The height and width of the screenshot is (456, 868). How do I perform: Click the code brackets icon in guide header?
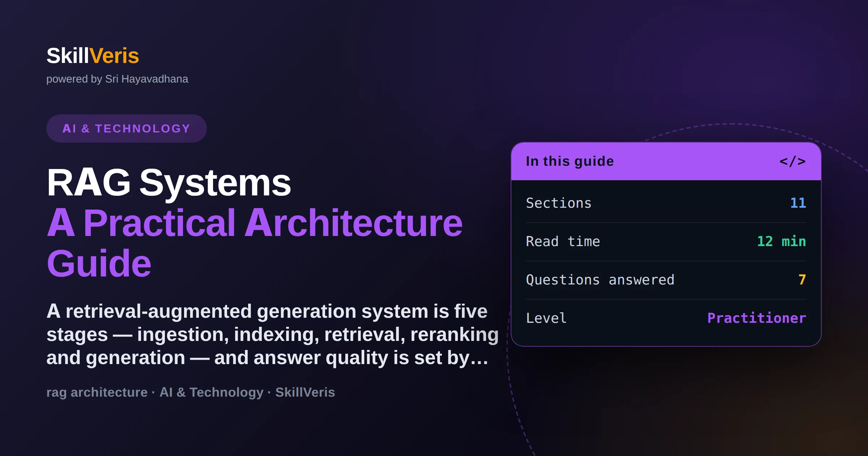792,161
